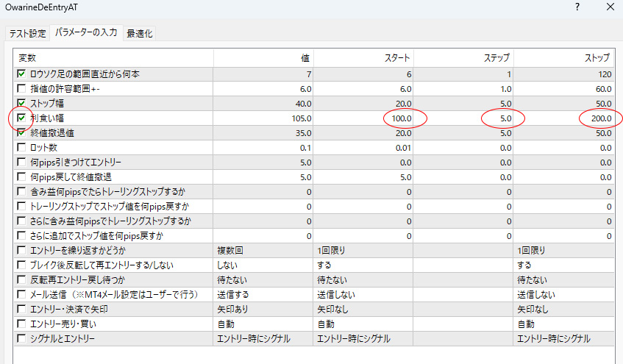
Task: Open the シグナルとエントリー value cell dropdown
Action: (x=263, y=338)
